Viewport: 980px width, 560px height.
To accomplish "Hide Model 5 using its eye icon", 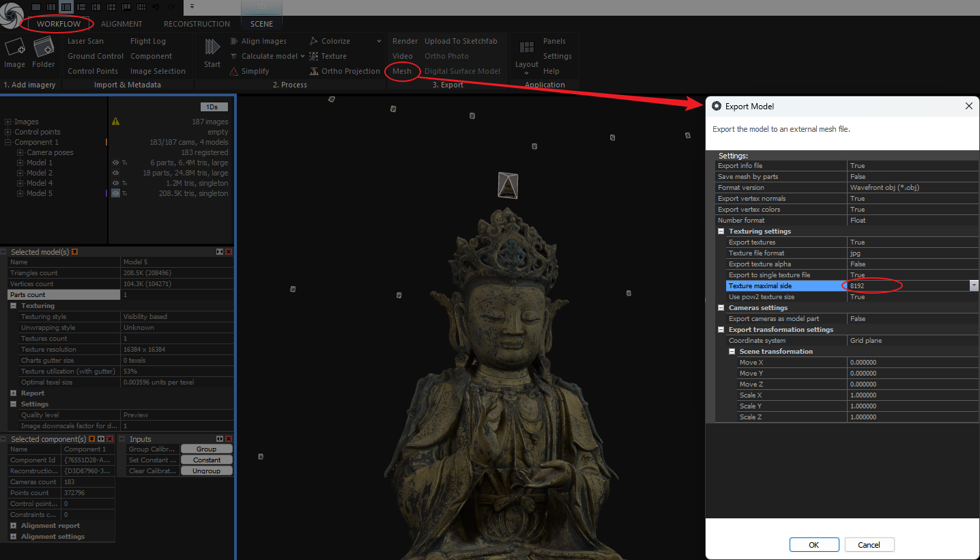I will 116,194.
